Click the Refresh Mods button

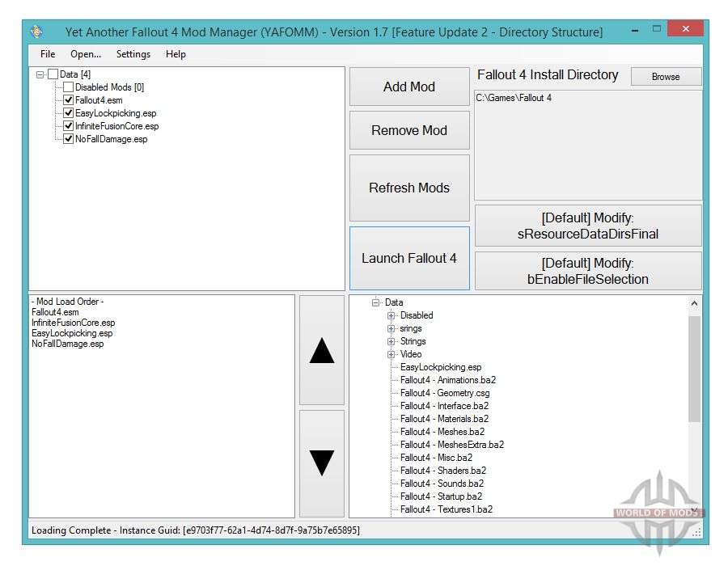coord(409,188)
